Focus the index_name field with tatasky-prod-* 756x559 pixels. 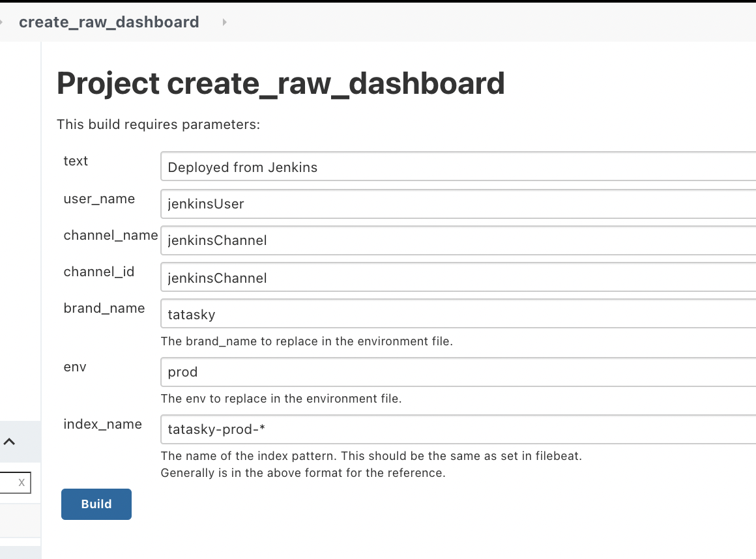tap(456, 429)
